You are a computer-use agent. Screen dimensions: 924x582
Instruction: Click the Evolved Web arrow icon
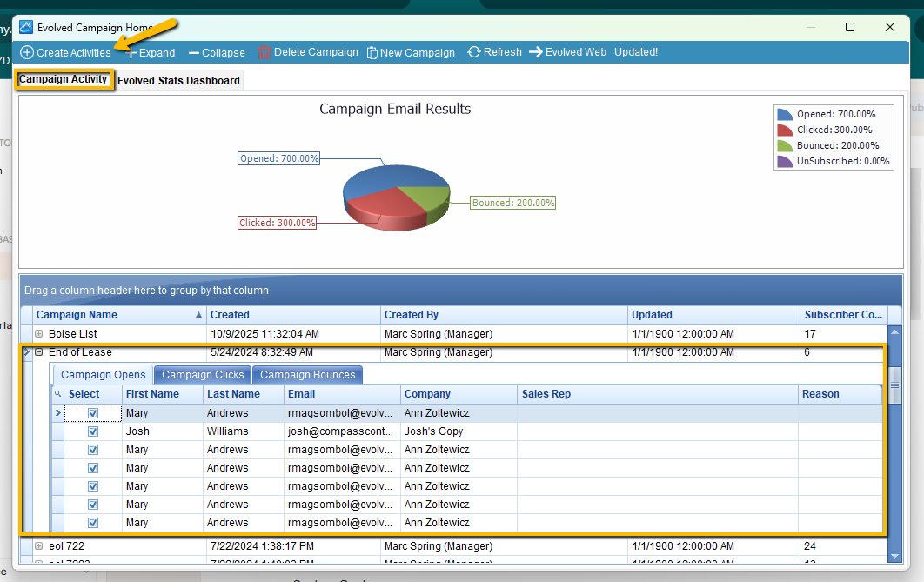click(x=536, y=52)
